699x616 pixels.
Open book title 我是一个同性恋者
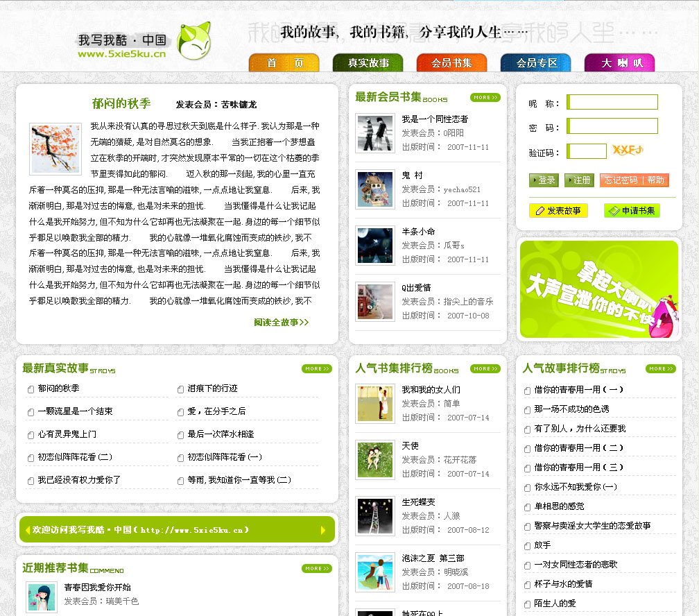pos(435,119)
